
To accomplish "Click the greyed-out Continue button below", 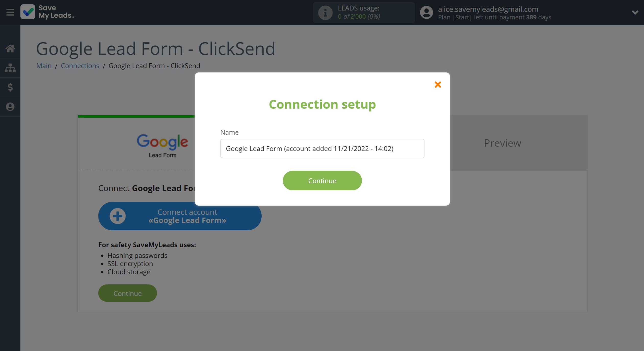I will pos(127,293).
